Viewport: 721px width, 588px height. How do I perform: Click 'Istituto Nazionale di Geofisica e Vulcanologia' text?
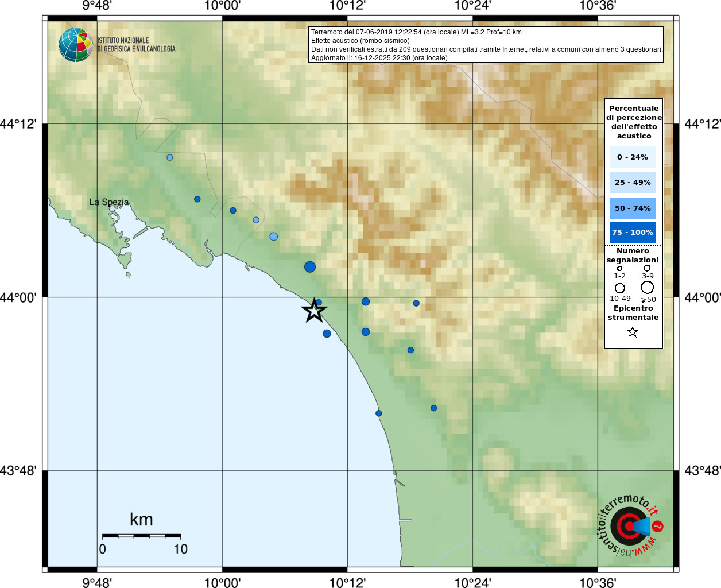click(x=136, y=45)
